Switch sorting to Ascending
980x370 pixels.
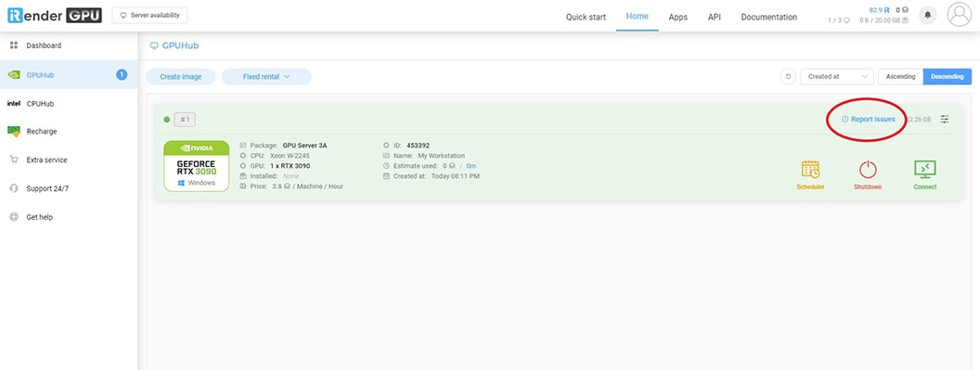click(x=900, y=77)
